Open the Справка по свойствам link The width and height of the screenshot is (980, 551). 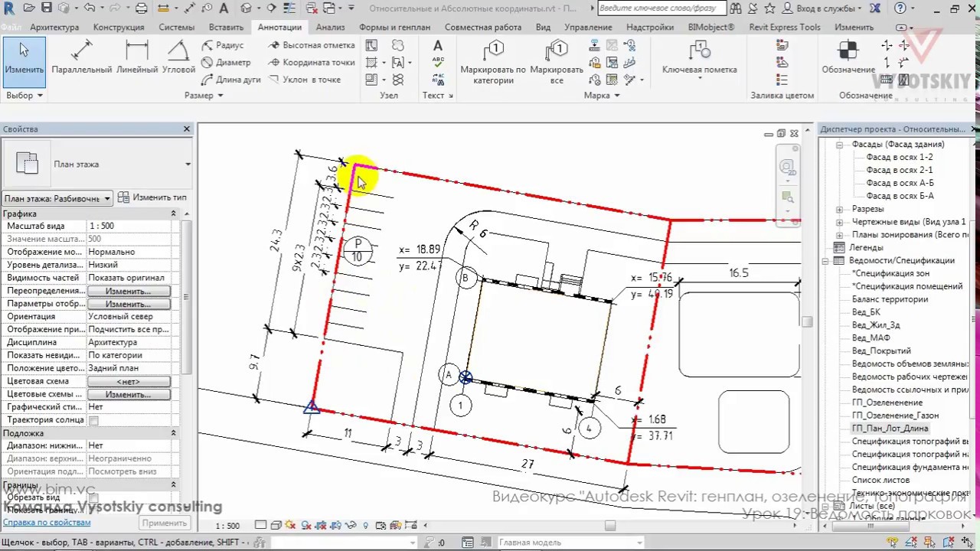[47, 523]
